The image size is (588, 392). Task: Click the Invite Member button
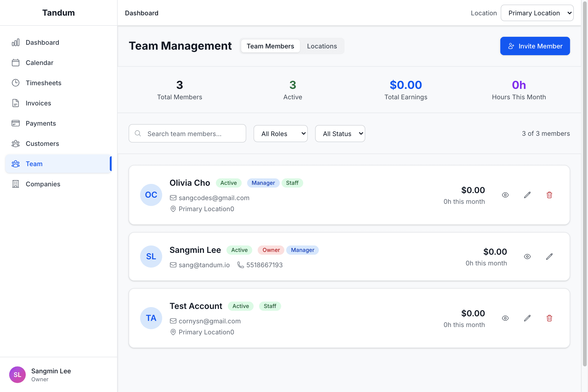[535, 46]
